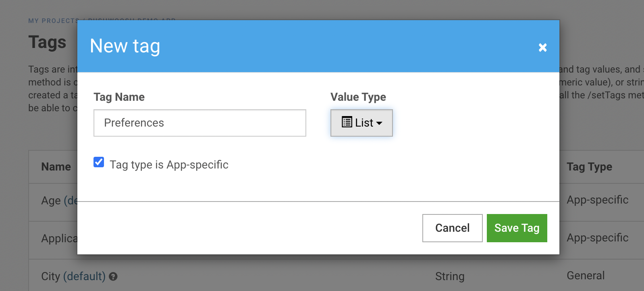Image resolution: width=644 pixels, height=291 pixels.
Task: Open the Value Type List dropdown
Action: click(x=361, y=123)
